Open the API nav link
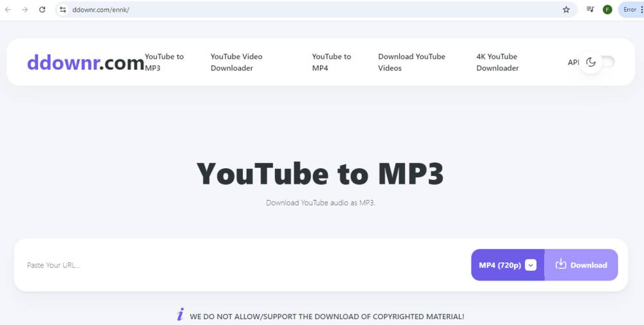 click(x=573, y=62)
